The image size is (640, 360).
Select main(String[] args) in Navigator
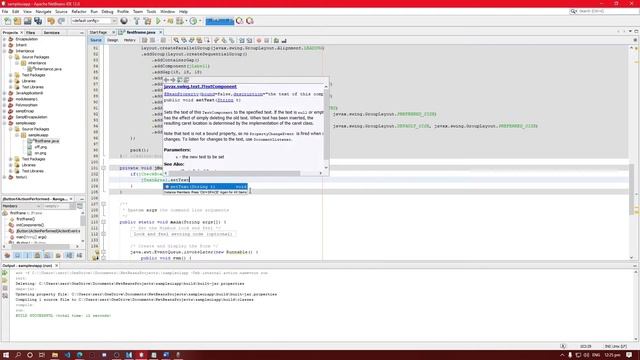click(x=31, y=237)
